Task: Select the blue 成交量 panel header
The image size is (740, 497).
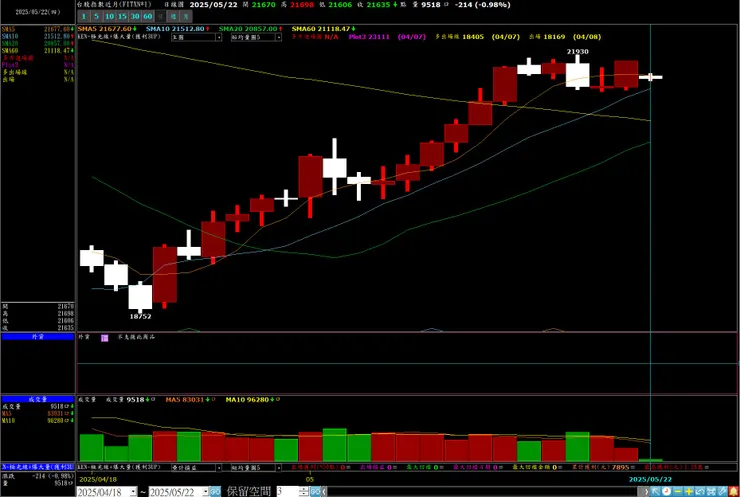Action: click(38, 399)
